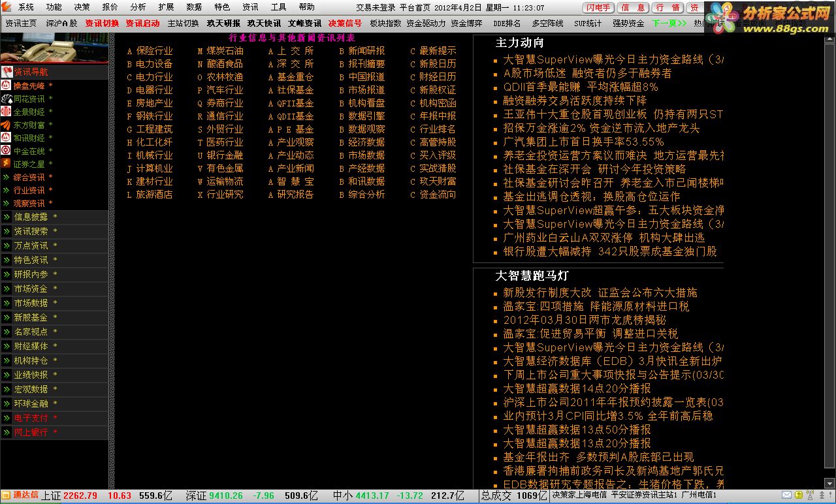
Task: Click the DDE排名 toolbar item
Action: click(x=506, y=23)
